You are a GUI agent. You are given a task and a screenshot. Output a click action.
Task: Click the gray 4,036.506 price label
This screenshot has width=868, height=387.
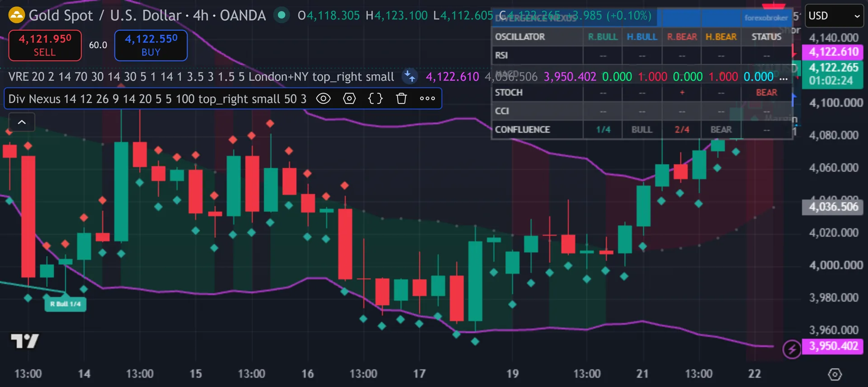[833, 207]
